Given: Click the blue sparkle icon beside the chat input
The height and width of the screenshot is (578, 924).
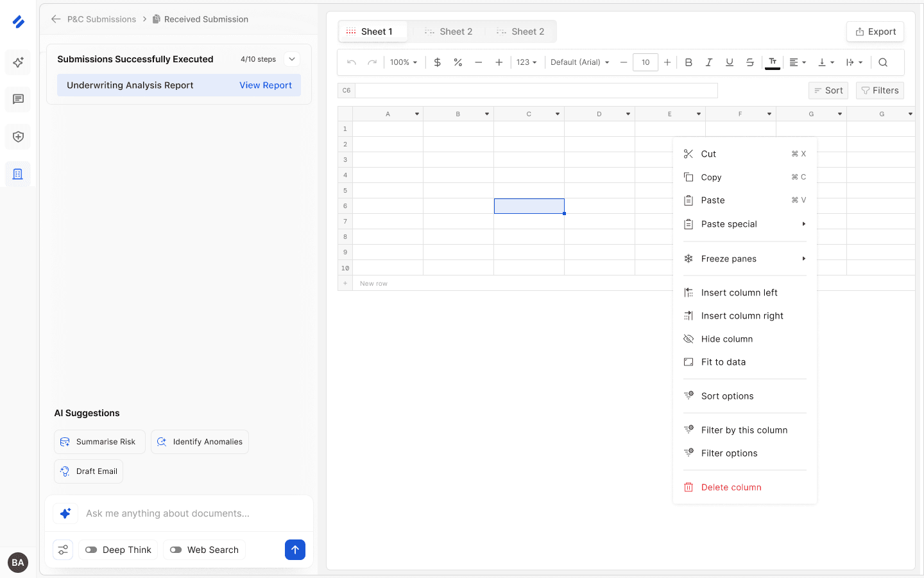Looking at the screenshot, I should click(x=65, y=513).
